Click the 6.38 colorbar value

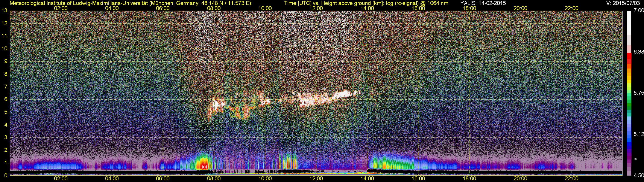coord(638,52)
